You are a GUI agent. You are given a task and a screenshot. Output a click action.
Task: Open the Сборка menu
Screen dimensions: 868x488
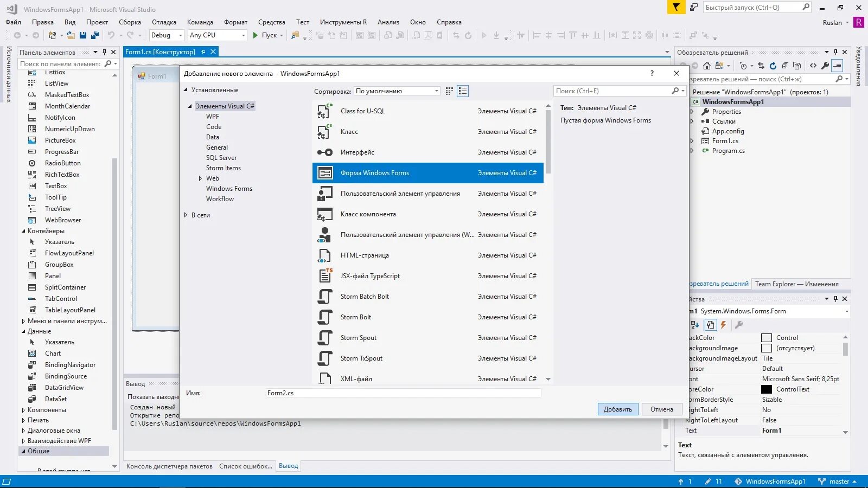130,22
